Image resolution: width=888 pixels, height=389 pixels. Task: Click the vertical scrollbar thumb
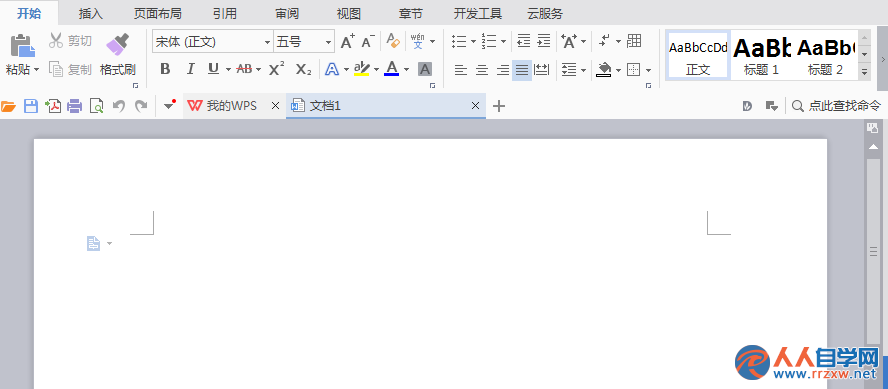[873, 251]
